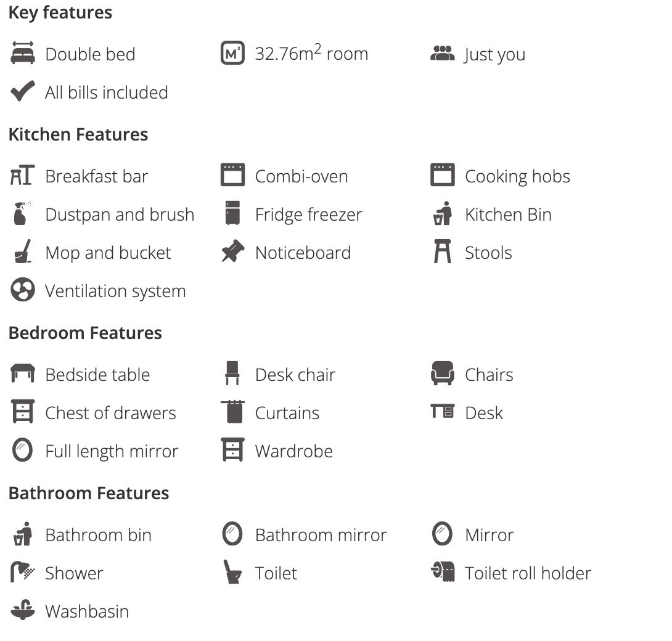Click the Bathroom Features heading
The image size is (672, 641).
pos(89,493)
